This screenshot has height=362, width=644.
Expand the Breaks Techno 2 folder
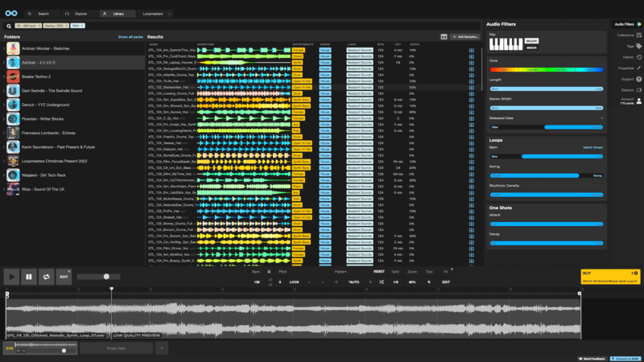(x=2, y=76)
